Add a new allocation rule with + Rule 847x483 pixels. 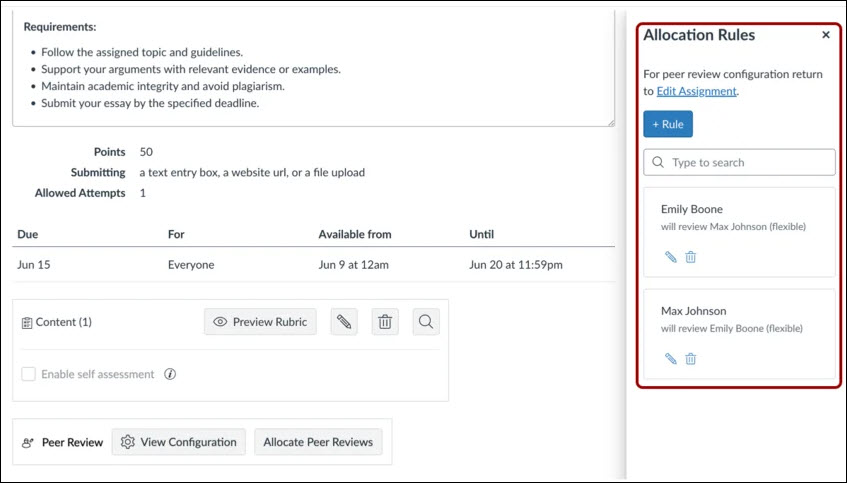tap(668, 124)
